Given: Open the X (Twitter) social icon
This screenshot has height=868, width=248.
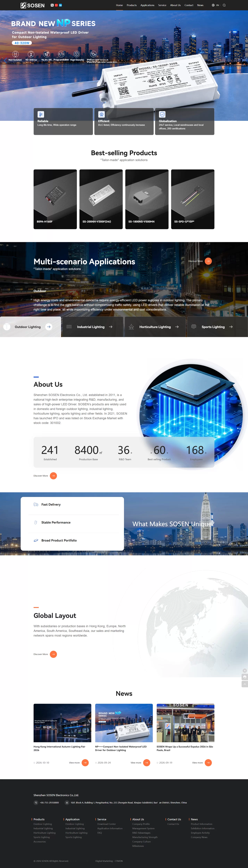Looking at the screenshot, I should point(52,5).
